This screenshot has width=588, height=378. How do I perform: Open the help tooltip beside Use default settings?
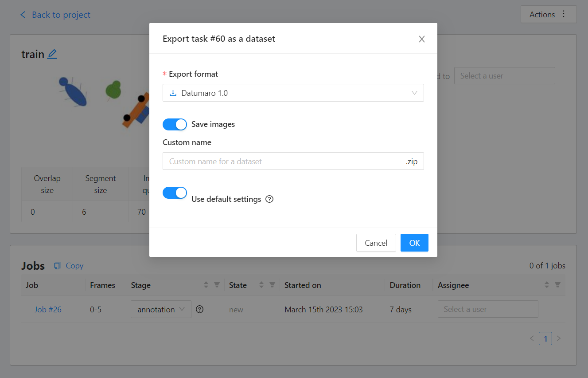tap(269, 199)
